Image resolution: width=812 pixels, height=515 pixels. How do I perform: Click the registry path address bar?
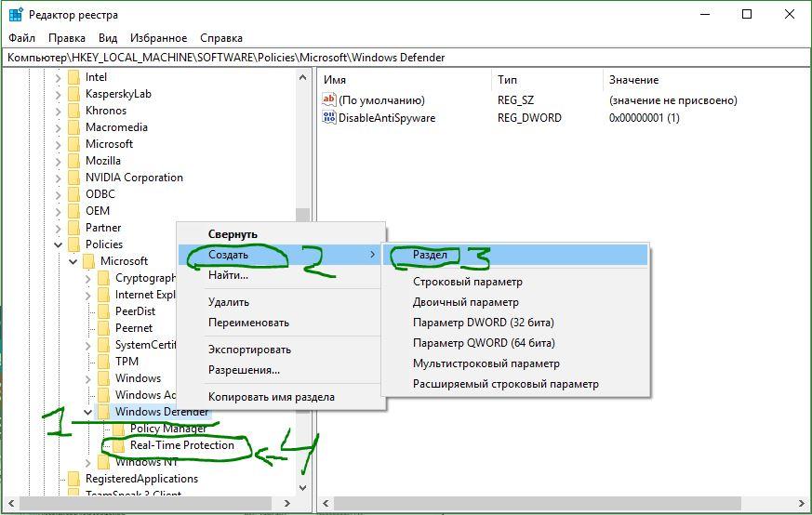pos(406,58)
